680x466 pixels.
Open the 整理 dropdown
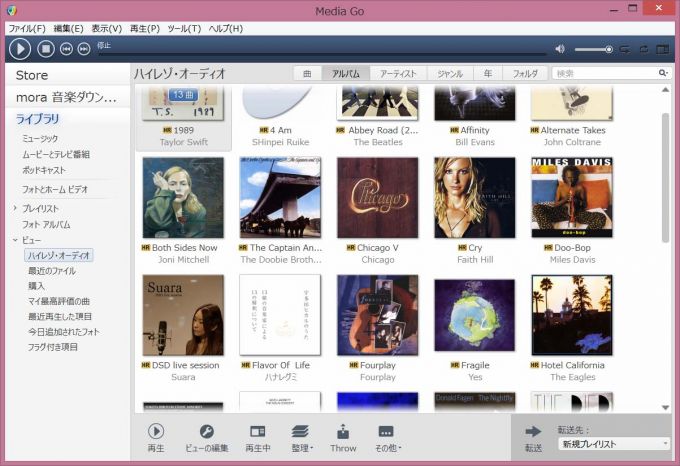[x=302, y=438]
